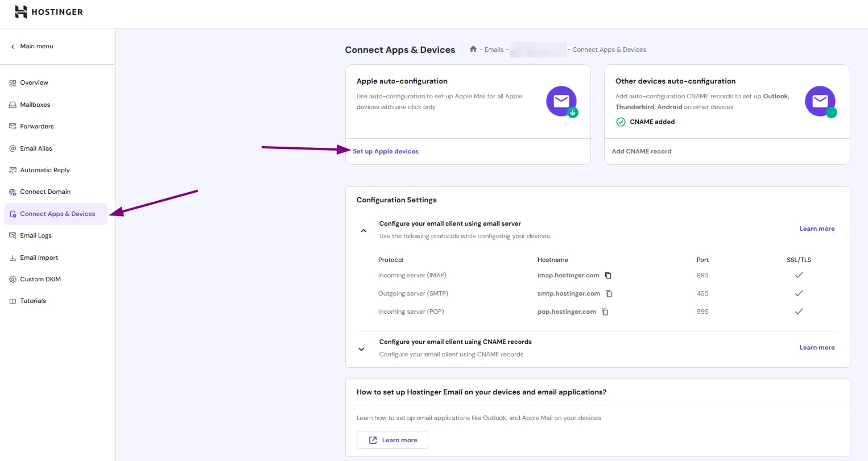
Task: Click the Custom DKIM gear icon
Action: point(13,280)
